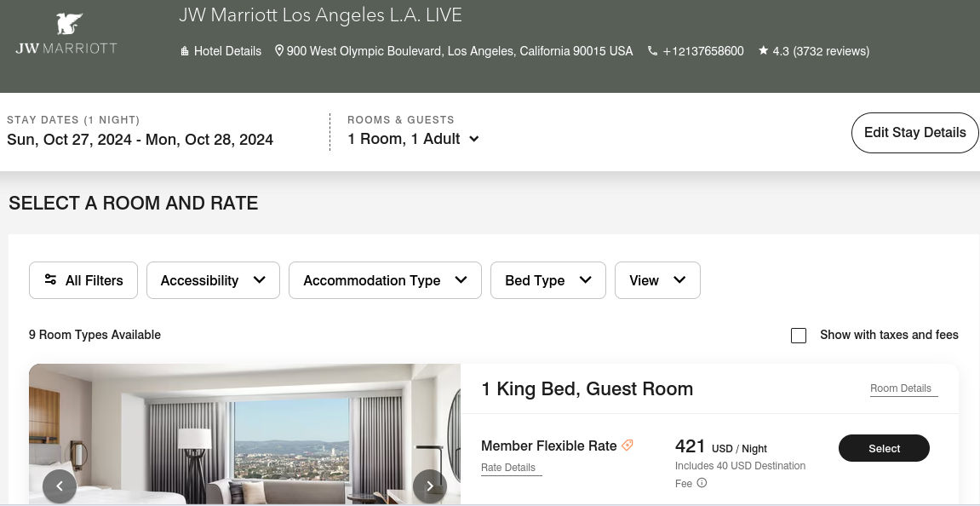Viewport: 980px width, 506px height.
Task: Open the Accommodation Type filter dropdown
Action: (x=385, y=280)
